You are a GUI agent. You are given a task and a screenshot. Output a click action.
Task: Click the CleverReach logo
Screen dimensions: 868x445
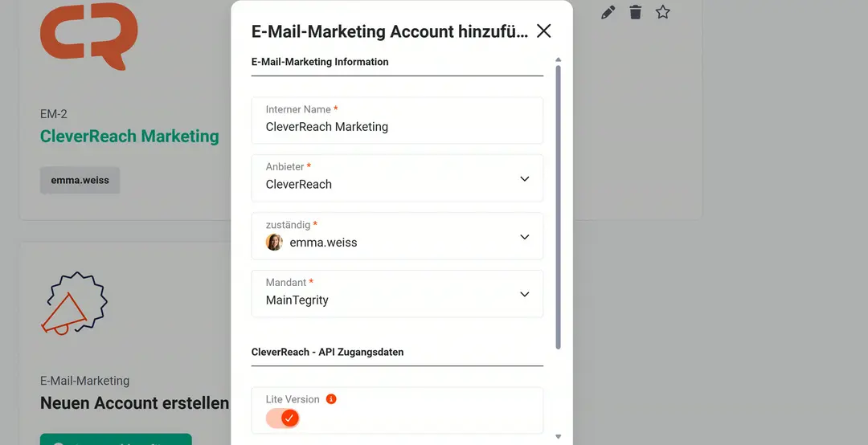coord(88,36)
